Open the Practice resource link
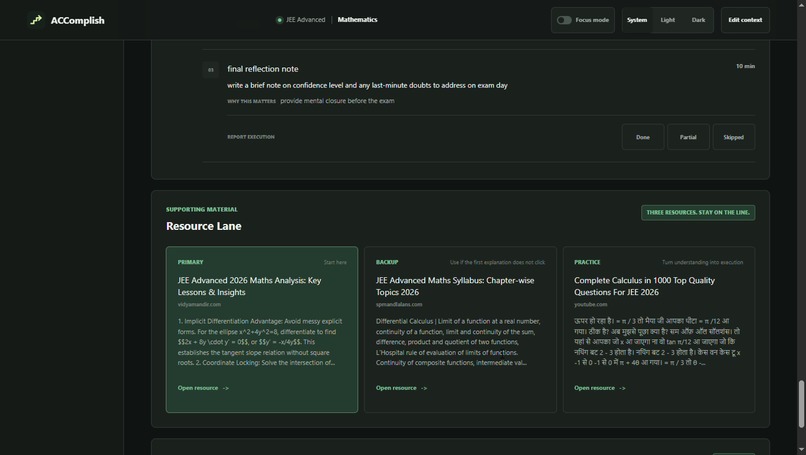The width and height of the screenshot is (806, 455). pyautogui.click(x=599, y=388)
